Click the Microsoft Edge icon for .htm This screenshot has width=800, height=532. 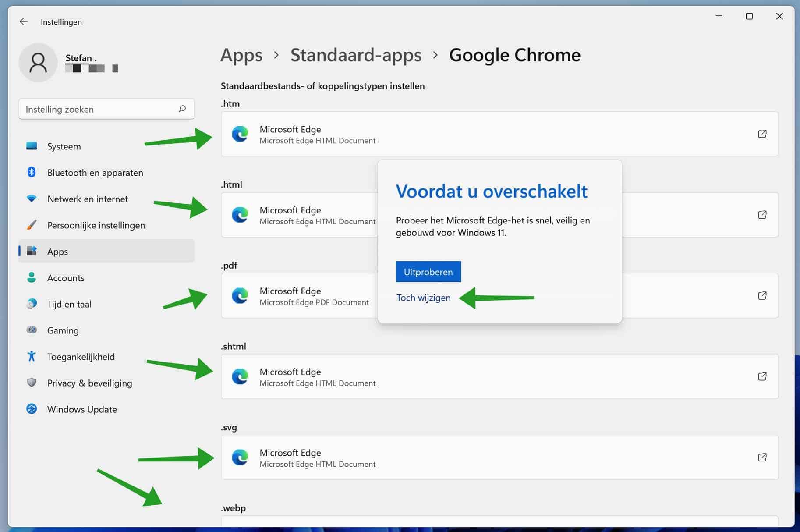[240, 134]
